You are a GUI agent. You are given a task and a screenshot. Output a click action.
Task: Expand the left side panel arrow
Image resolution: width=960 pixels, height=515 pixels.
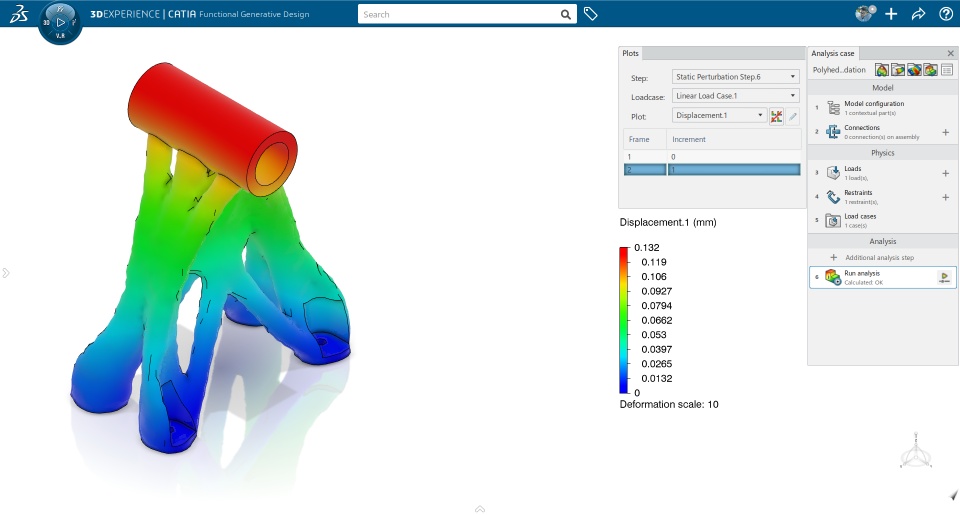click(6, 273)
